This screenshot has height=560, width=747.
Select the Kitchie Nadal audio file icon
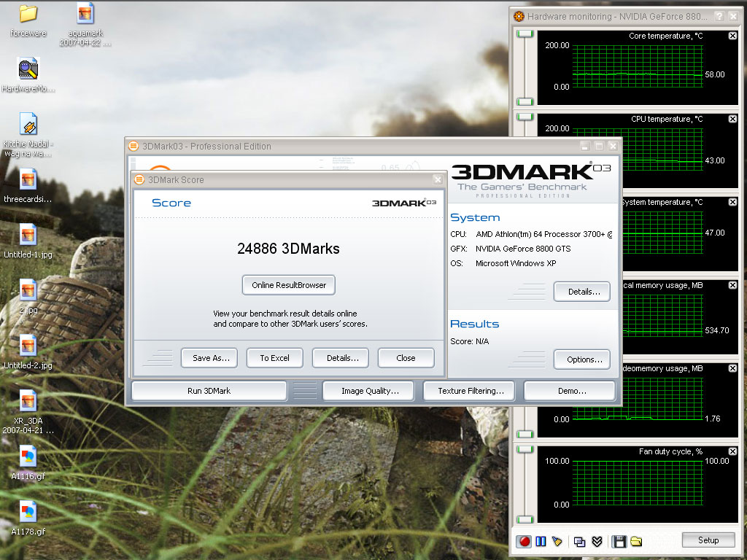point(28,135)
